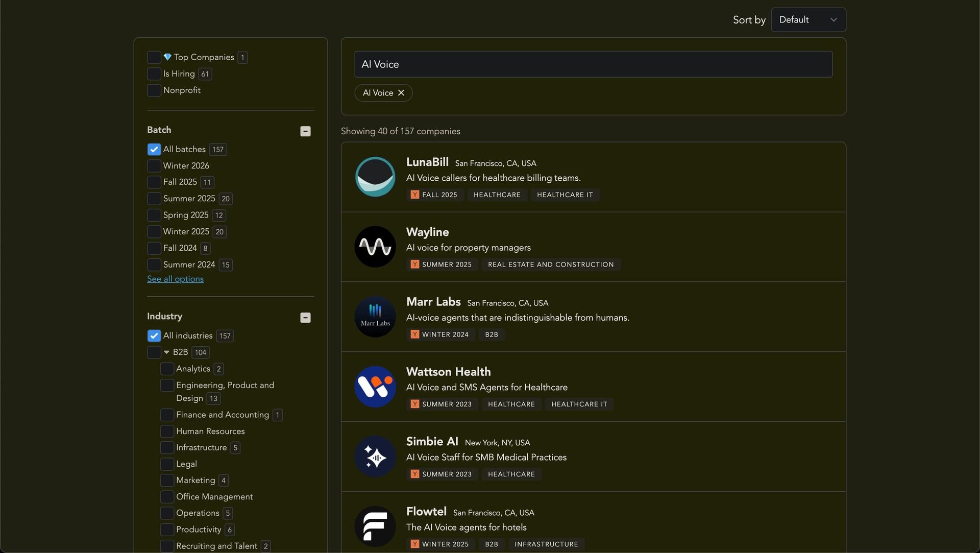
Task: Click the Flowtel F logo
Action: (x=375, y=526)
